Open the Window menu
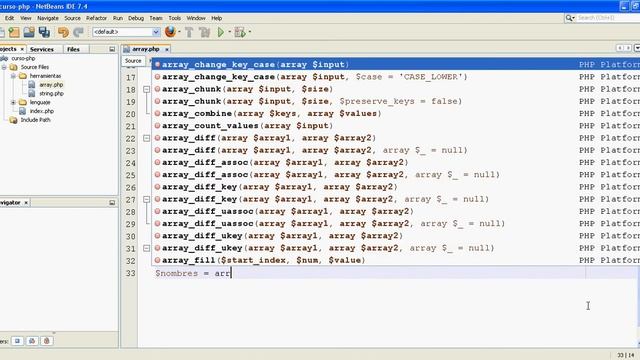Image resolution: width=640 pixels, height=360 pixels. [x=196, y=18]
